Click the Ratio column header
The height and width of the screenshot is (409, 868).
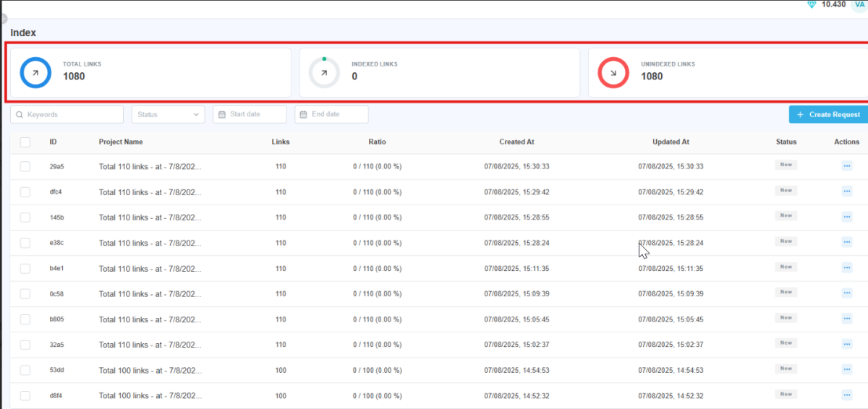pyautogui.click(x=377, y=142)
